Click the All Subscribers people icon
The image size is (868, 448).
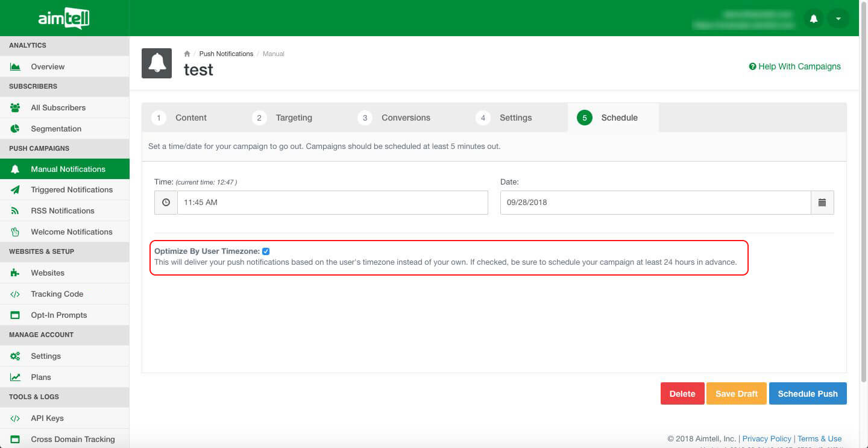click(x=15, y=108)
